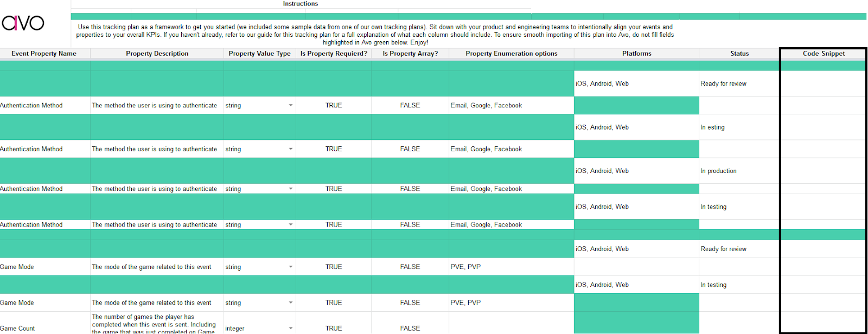Open string dropdown in the last Game Mode row
This screenshot has width=868, height=334.
[x=291, y=303]
